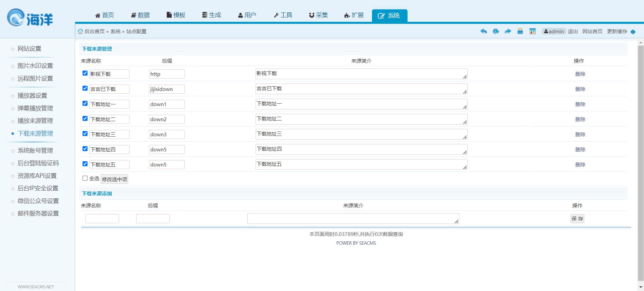This screenshot has width=644, height=291.
Task: Delete the 下载地址五 source row
Action: [580, 165]
